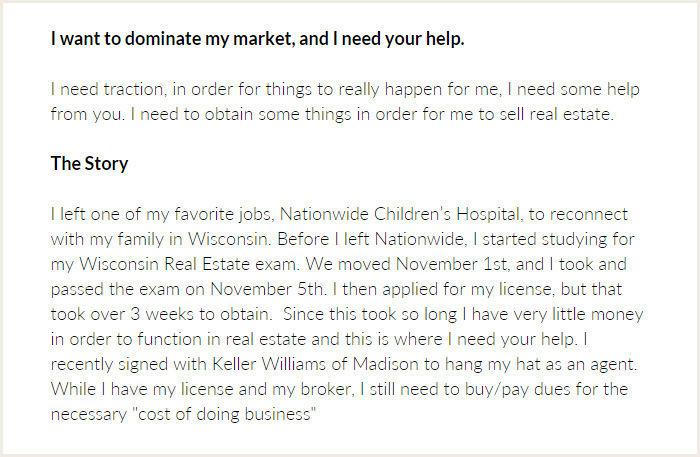Click the words 'Wisconsin Real Estate exam'
The image size is (700, 457).
click(188, 265)
